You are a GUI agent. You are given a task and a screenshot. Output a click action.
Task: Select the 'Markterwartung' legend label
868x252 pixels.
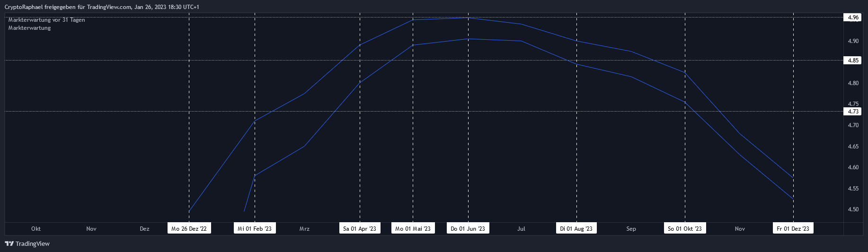click(x=29, y=28)
